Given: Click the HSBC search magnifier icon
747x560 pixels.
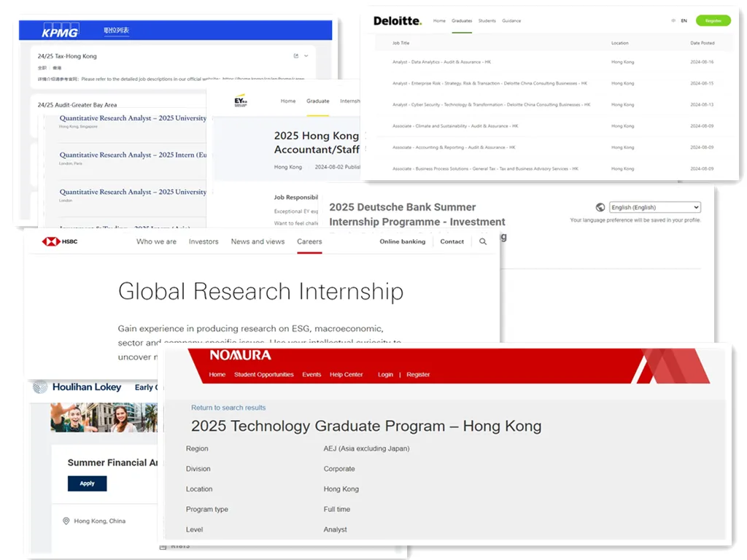Looking at the screenshot, I should click(483, 241).
